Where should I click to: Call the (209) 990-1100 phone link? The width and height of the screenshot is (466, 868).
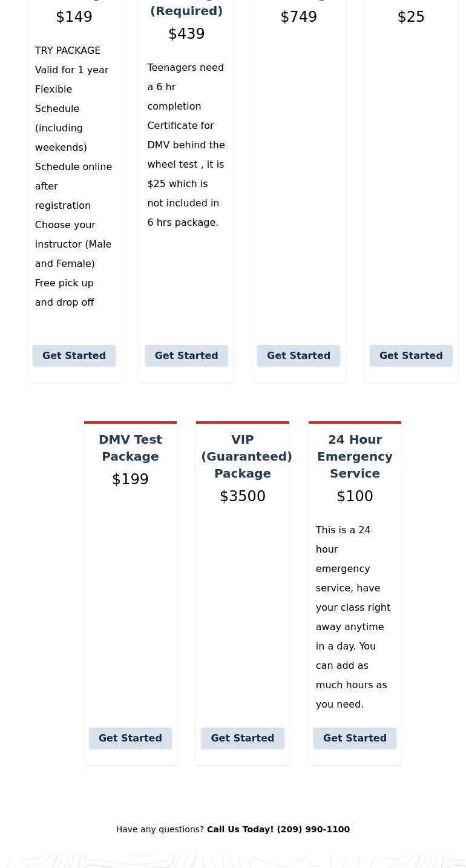[278, 829]
